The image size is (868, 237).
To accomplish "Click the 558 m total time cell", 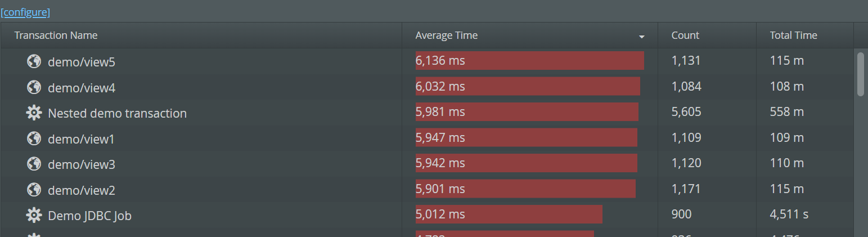I will tap(786, 112).
